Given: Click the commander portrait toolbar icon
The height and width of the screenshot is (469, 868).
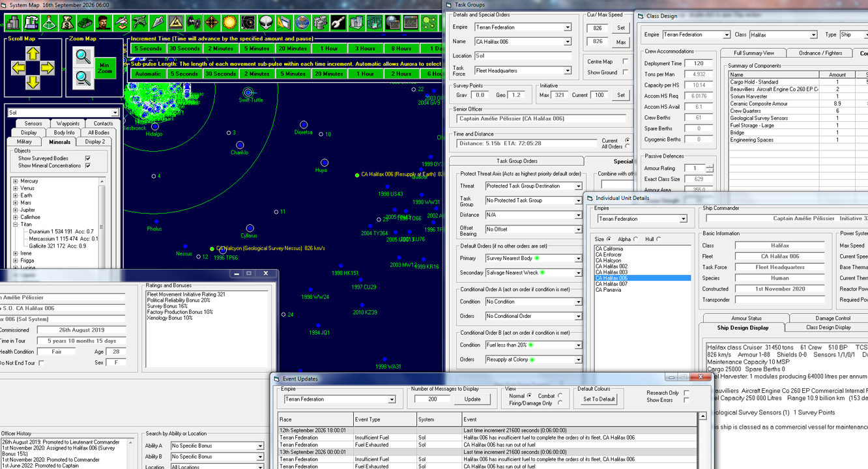Looking at the screenshot, I should click(102, 23).
